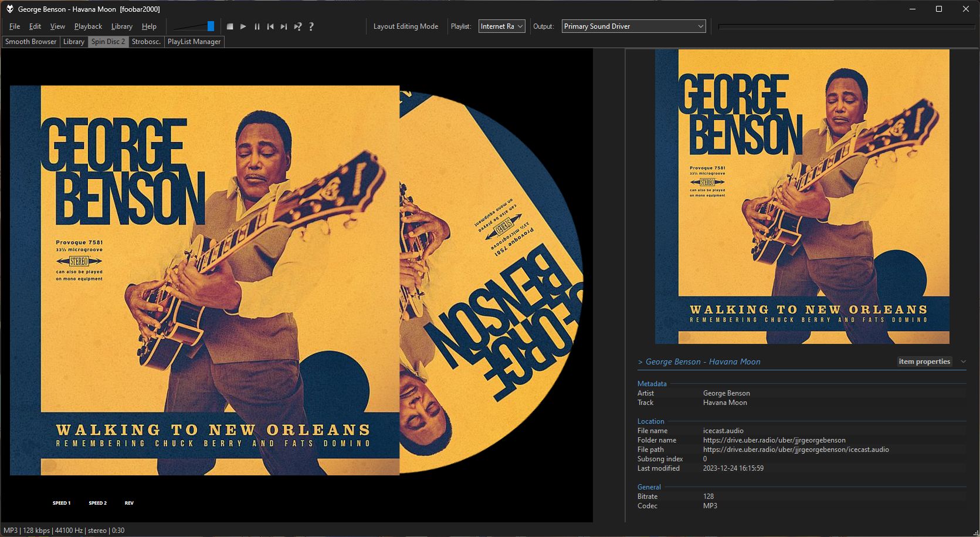Image resolution: width=980 pixels, height=537 pixels.
Task: Click the Bitrate field label
Action: pos(647,497)
